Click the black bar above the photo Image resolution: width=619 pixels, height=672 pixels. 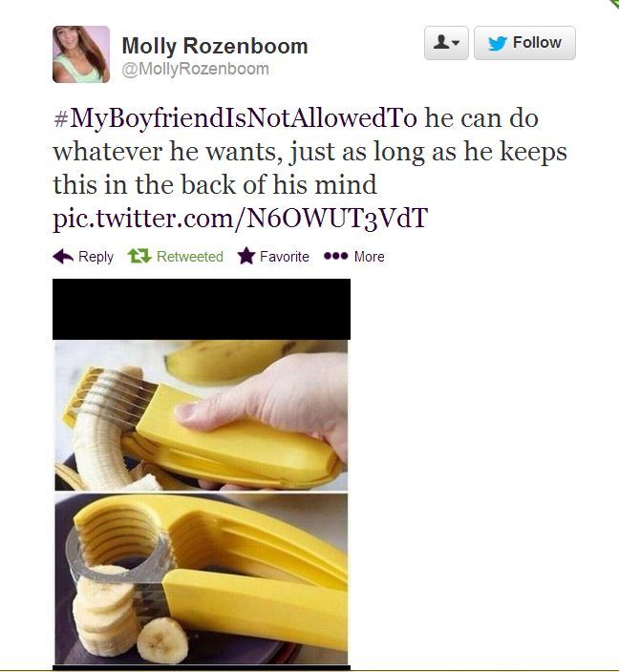(202, 309)
